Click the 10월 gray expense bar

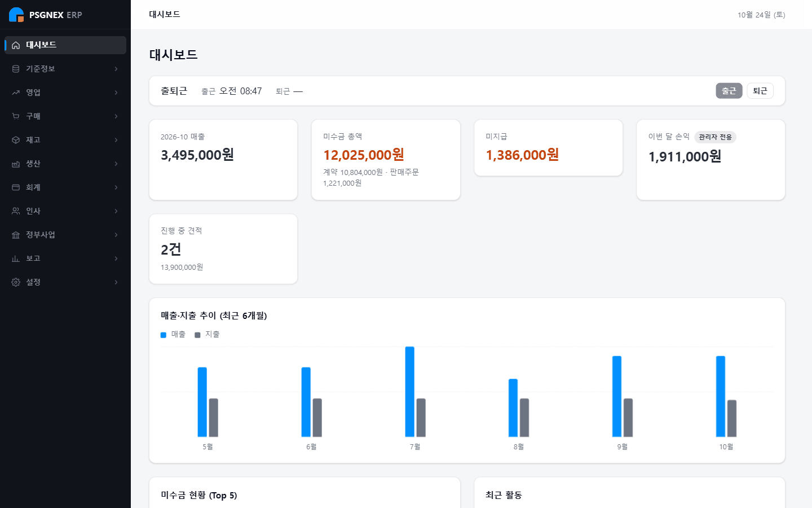point(732,418)
